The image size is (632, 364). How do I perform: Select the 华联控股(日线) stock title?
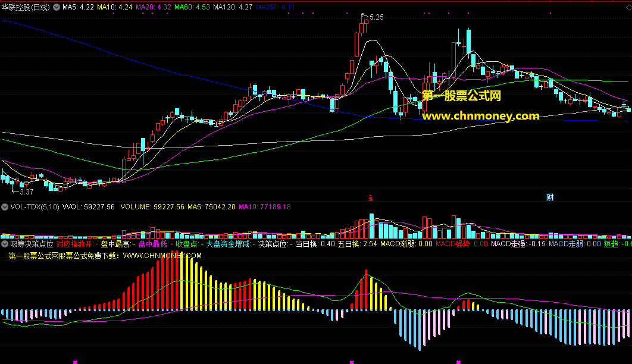click(26, 7)
